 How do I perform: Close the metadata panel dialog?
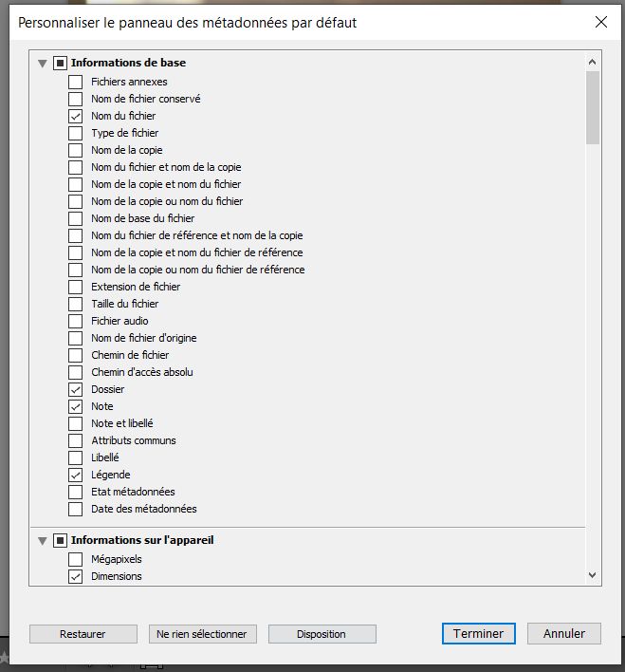point(601,22)
